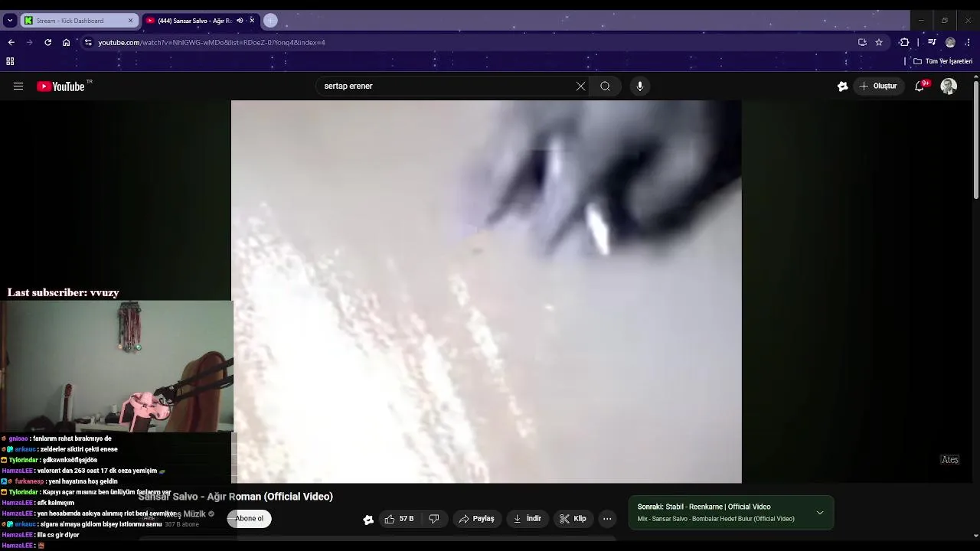This screenshot has width=980, height=551.
Task: Open YouTube notifications bell
Action: 920,86
